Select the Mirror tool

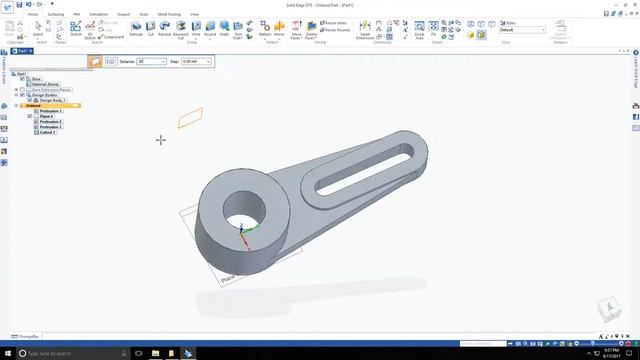coord(279,29)
